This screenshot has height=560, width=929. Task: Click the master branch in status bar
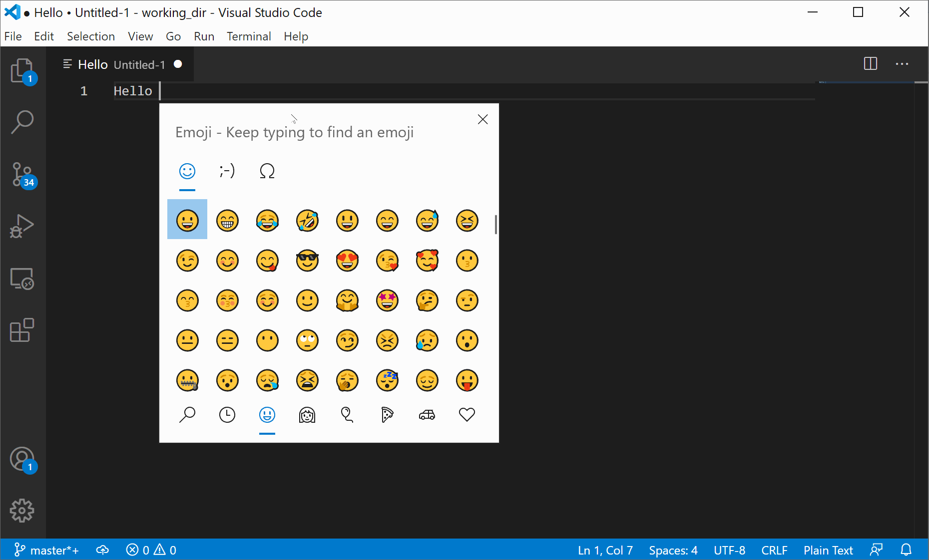(46, 550)
